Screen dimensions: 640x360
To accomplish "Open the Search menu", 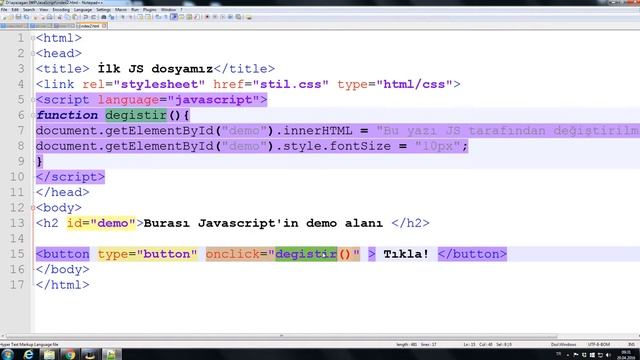I will click(29, 10).
